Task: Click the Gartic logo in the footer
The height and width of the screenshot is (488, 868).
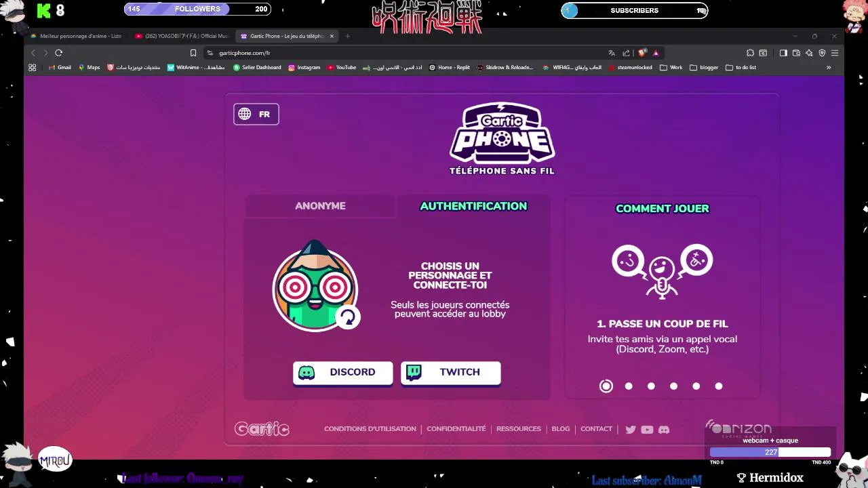Action: point(262,429)
